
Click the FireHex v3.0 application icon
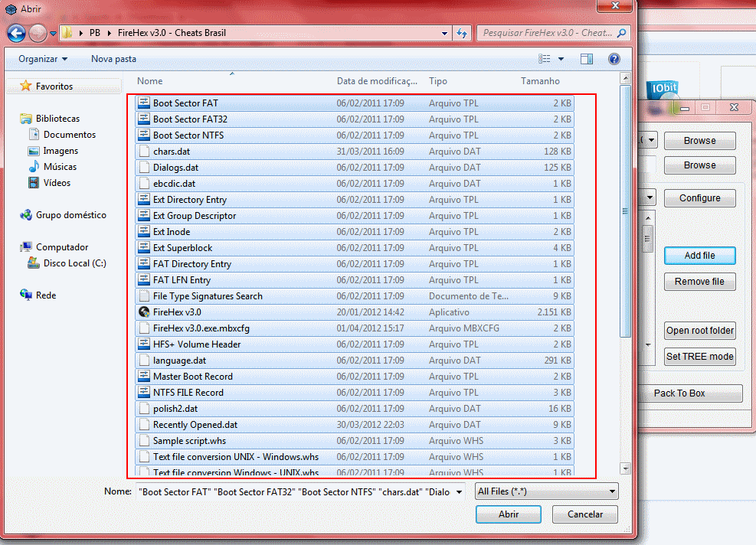coord(143,312)
